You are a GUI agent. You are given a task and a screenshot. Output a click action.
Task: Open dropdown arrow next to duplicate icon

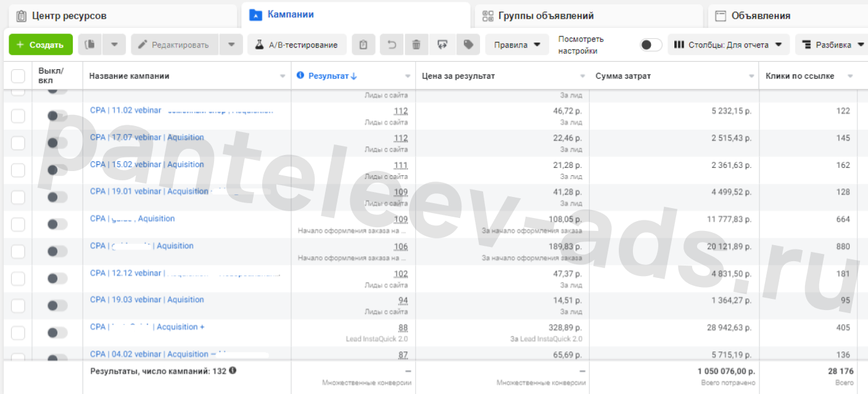point(114,44)
